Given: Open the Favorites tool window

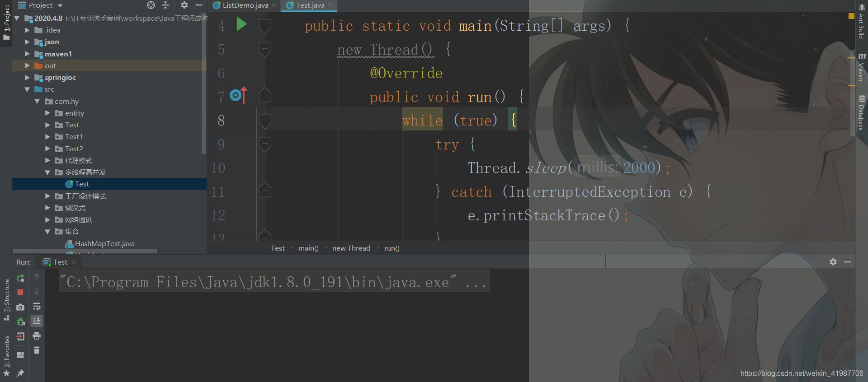Looking at the screenshot, I should 6,356.
